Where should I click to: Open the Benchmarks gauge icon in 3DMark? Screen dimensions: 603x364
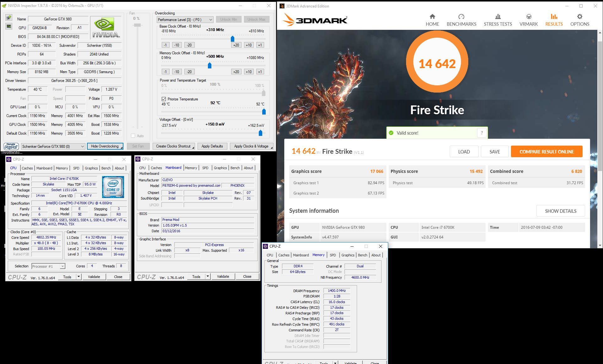tap(461, 17)
